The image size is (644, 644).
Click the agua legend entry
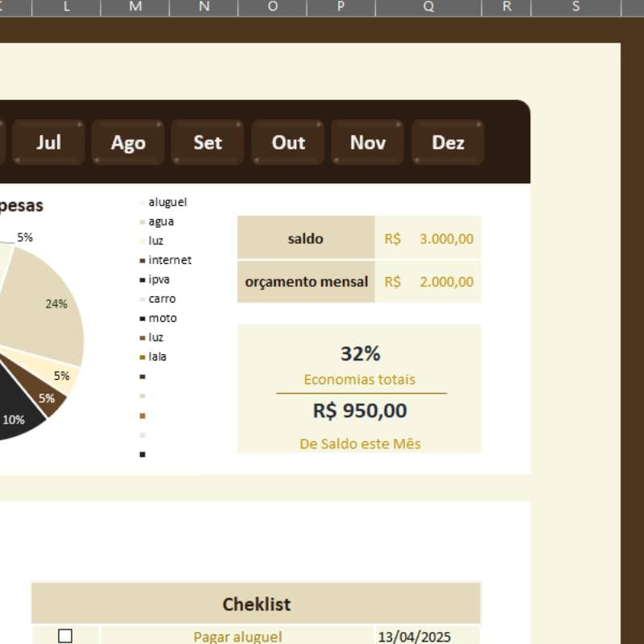pos(157,221)
